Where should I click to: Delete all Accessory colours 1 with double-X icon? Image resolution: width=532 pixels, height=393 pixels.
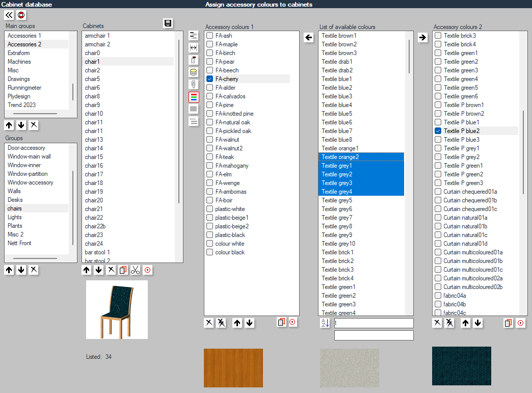pos(221,323)
